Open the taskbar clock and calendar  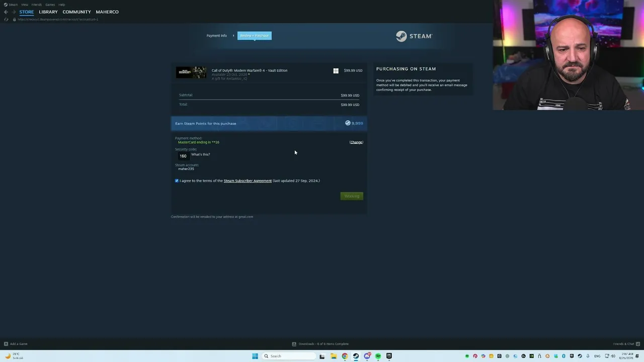pyautogui.click(x=627, y=356)
